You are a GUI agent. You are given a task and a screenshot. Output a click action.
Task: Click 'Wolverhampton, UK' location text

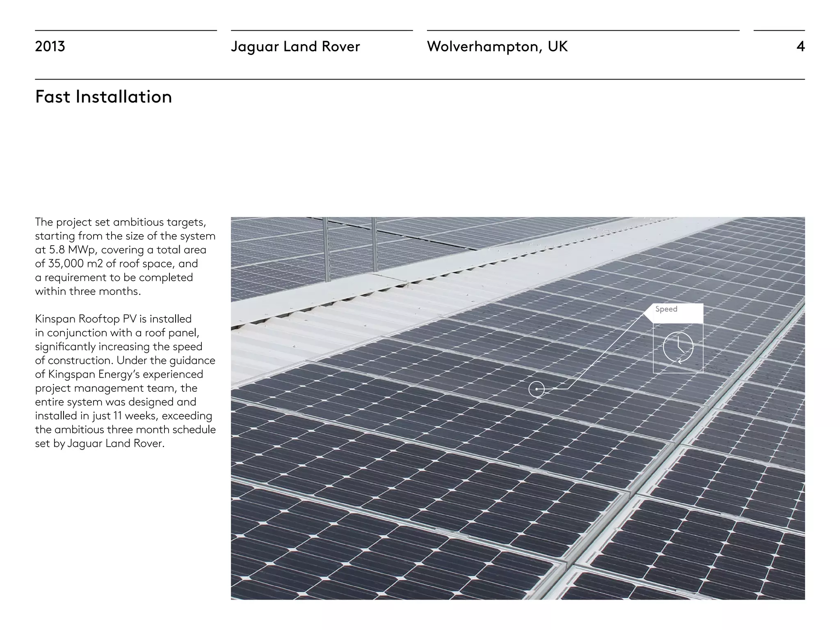click(497, 47)
